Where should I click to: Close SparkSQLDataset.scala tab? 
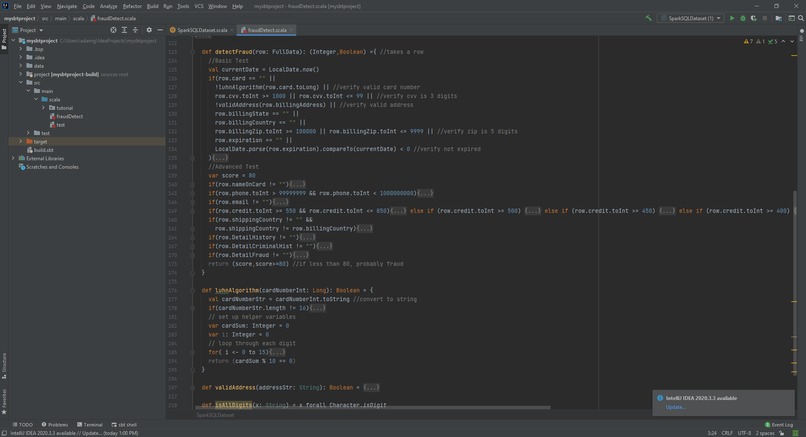tap(232, 30)
